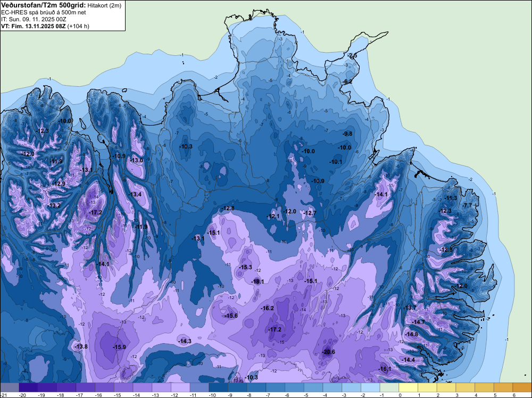
Task: Click the 'Hitakort (2m)' header label
Action: tap(104, 5)
